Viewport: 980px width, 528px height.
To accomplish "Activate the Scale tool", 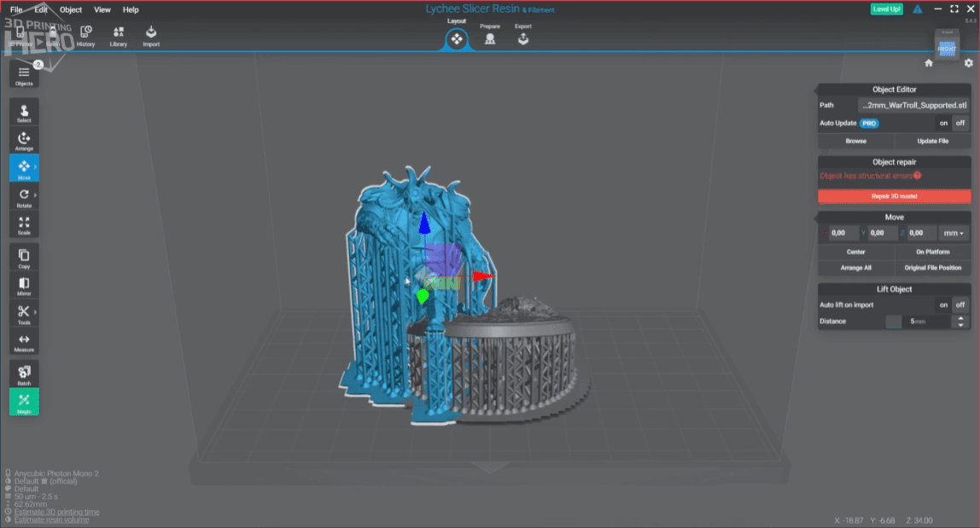I will 24,224.
